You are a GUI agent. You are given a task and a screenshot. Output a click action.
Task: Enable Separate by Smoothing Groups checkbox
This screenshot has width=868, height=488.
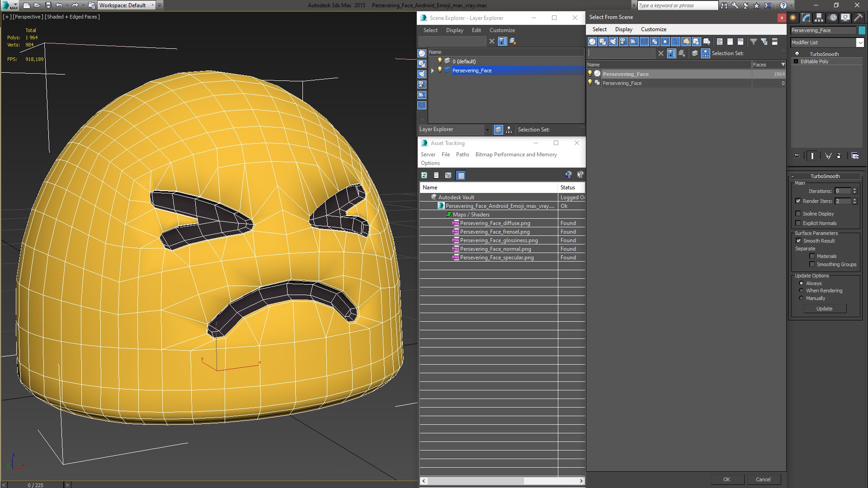tap(812, 264)
